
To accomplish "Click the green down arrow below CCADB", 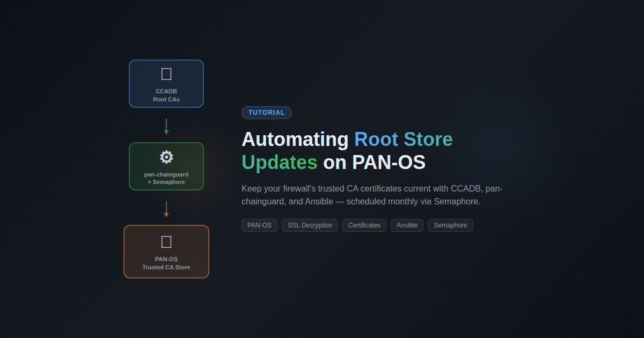I will click(166, 127).
